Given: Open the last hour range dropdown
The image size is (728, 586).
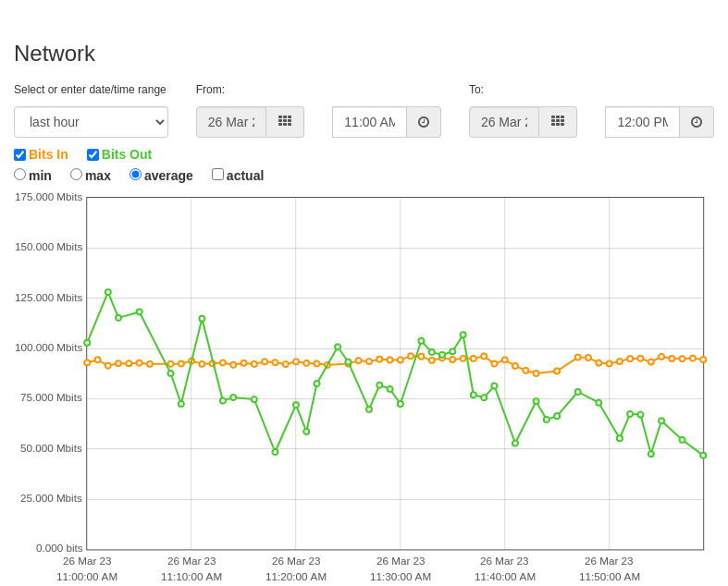Looking at the screenshot, I should click(x=91, y=122).
